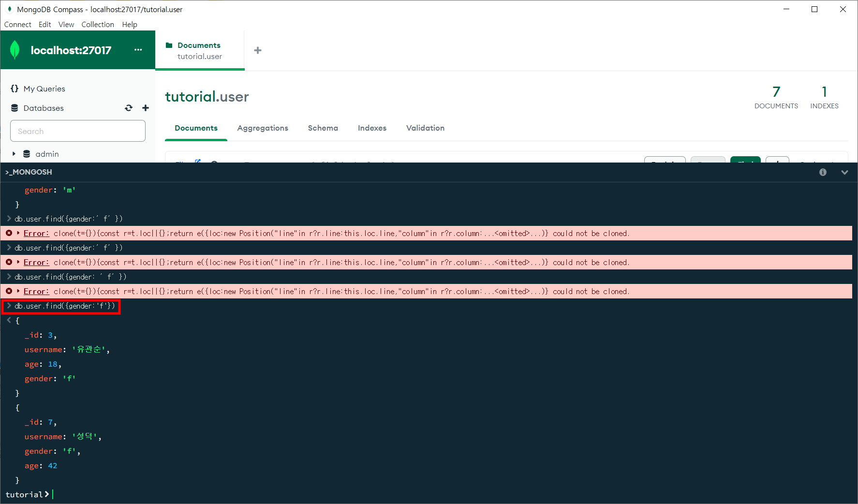This screenshot has width=858, height=504.
Task: Open the localhost:27017 connection options menu
Action: coord(138,50)
